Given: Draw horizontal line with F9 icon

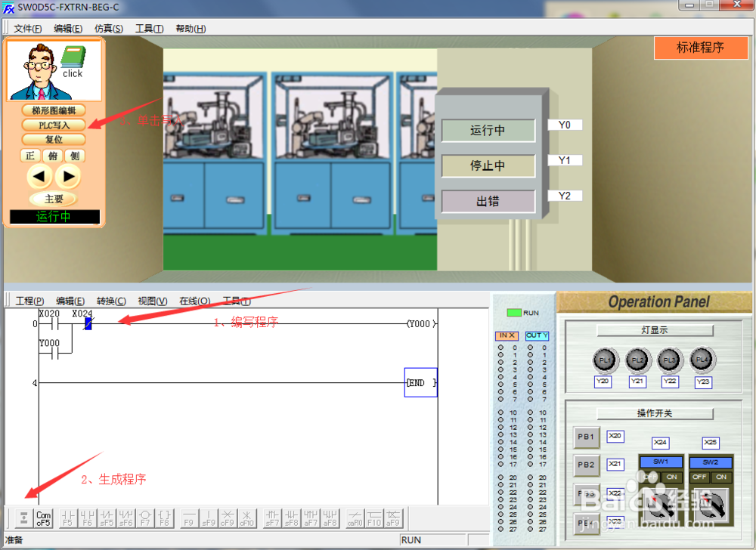Looking at the screenshot, I should click(189, 518).
